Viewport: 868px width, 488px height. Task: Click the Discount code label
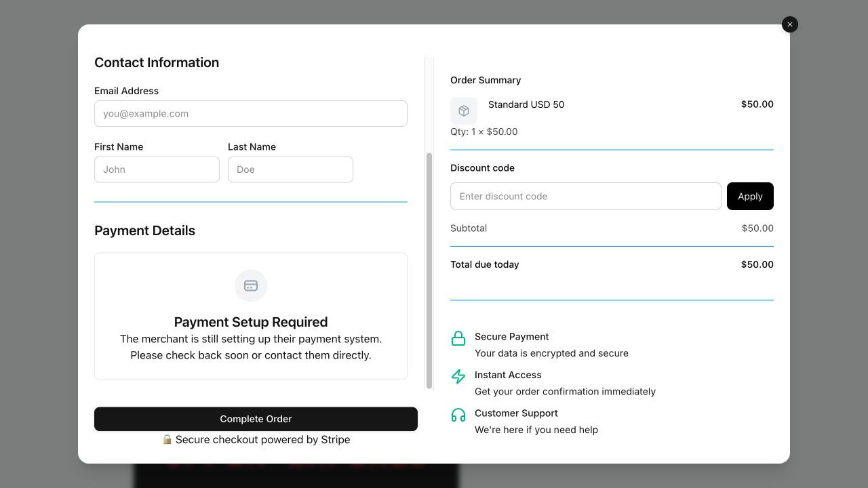pos(482,168)
